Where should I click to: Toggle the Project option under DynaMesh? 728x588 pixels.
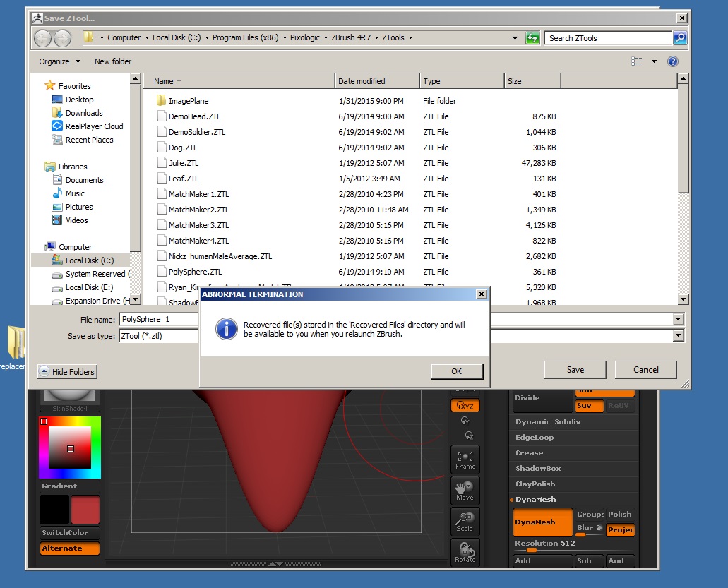621,530
